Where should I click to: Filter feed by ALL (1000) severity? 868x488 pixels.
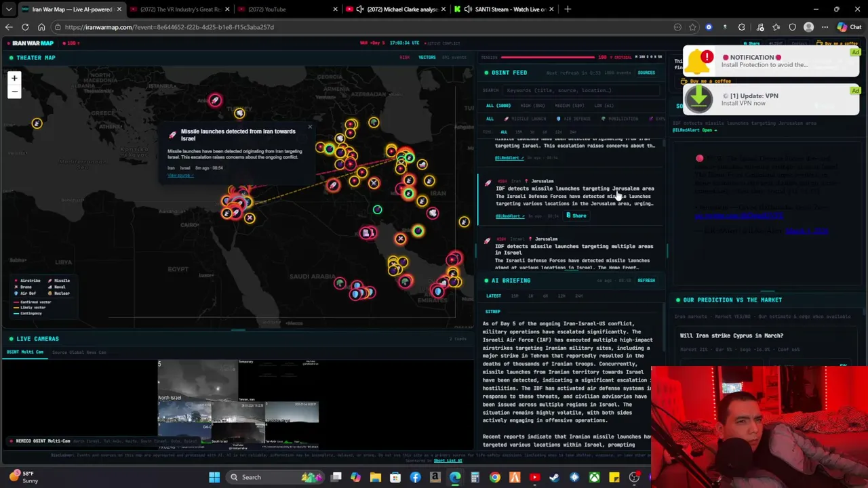click(498, 106)
